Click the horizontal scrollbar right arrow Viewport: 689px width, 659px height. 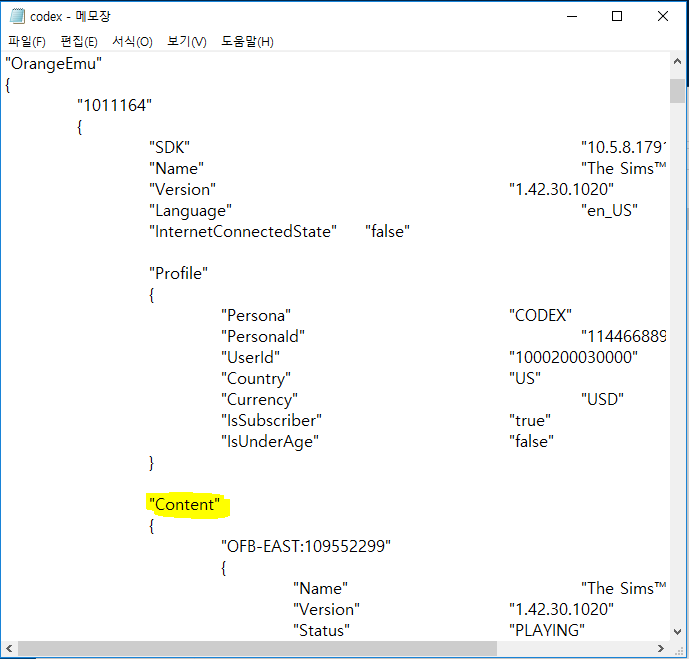pos(660,648)
